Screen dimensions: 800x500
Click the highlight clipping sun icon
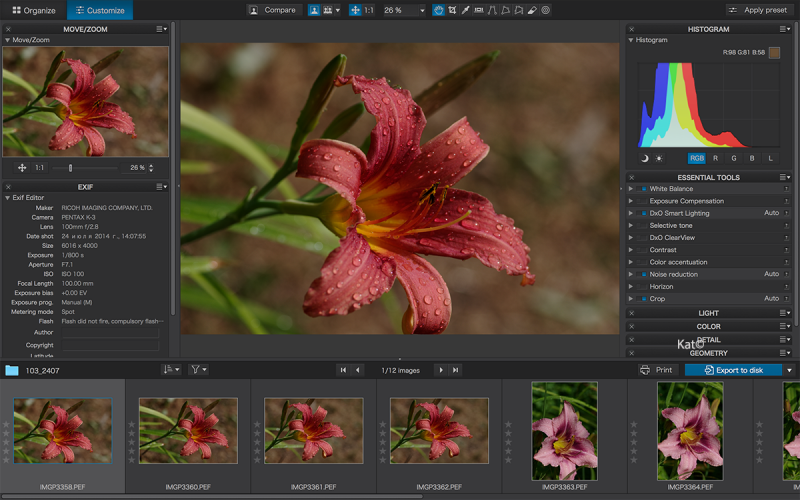pyautogui.click(x=659, y=158)
